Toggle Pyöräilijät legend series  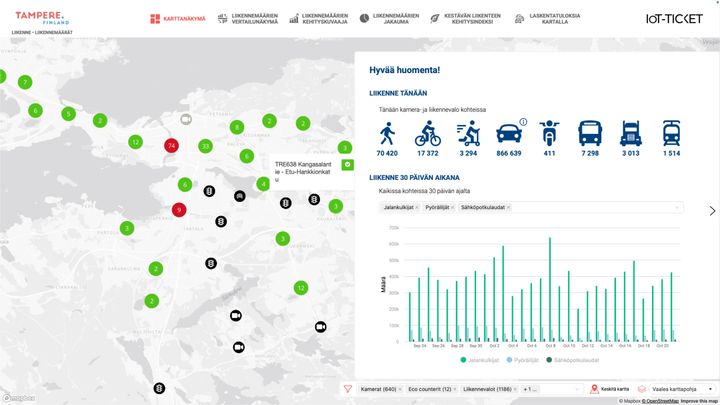point(523,360)
